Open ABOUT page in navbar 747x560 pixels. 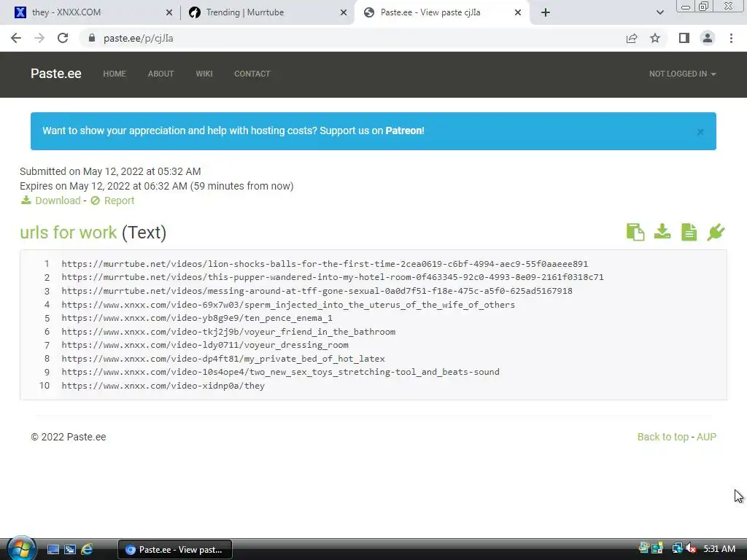click(160, 74)
